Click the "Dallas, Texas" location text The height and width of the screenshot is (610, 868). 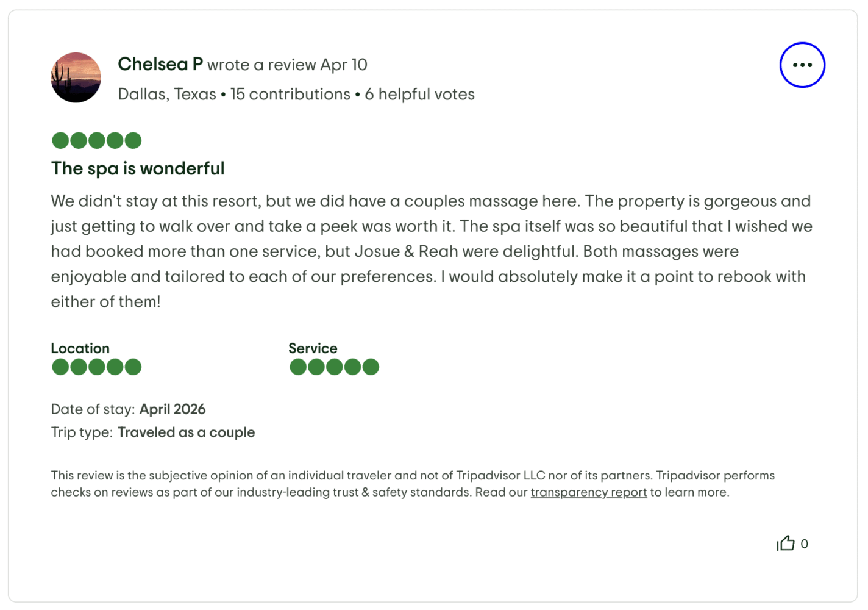click(x=167, y=94)
